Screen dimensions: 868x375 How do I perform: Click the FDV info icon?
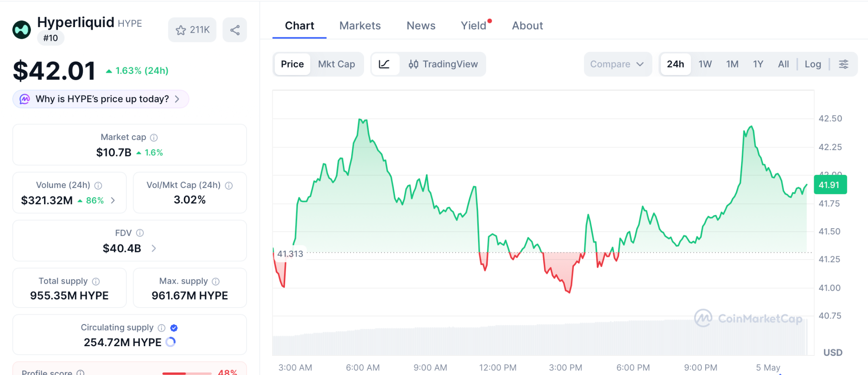[140, 233]
